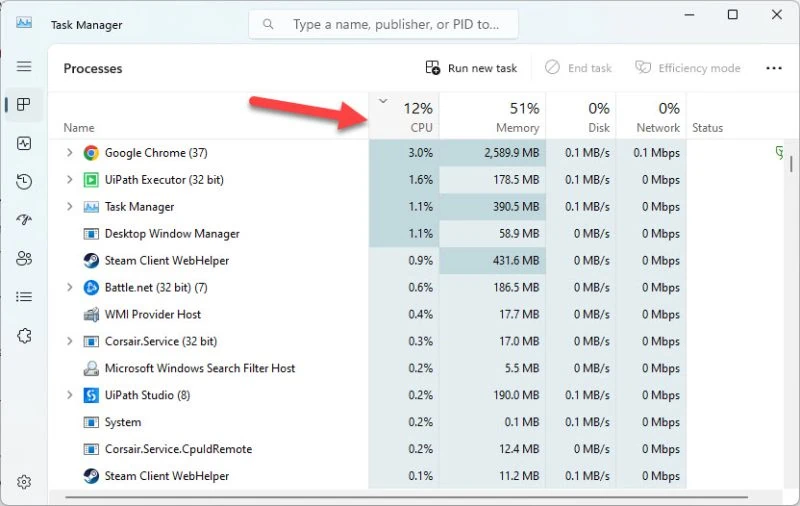The image size is (800, 506).
Task: Expand the Google Chrome (37) process group
Action: pyautogui.click(x=69, y=153)
